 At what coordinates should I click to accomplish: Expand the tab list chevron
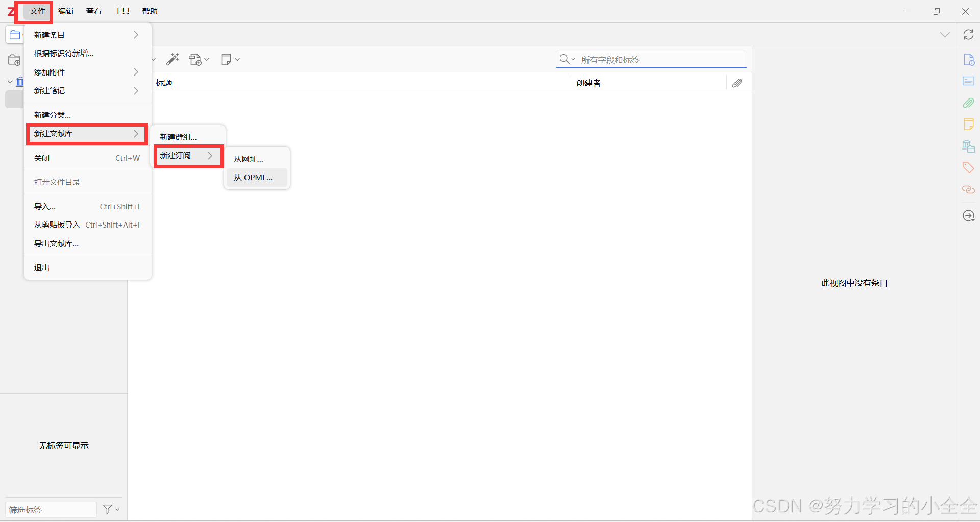click(945, 35)
